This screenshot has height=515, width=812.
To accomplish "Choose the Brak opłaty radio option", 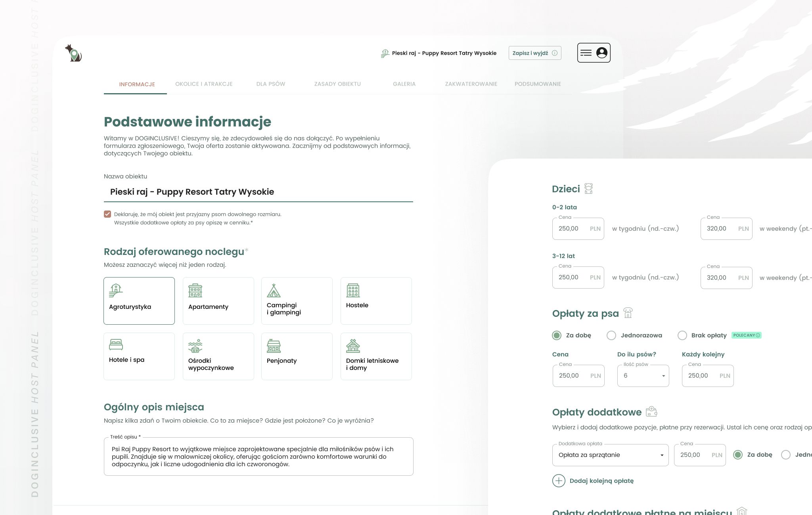I will click(682, 335).
